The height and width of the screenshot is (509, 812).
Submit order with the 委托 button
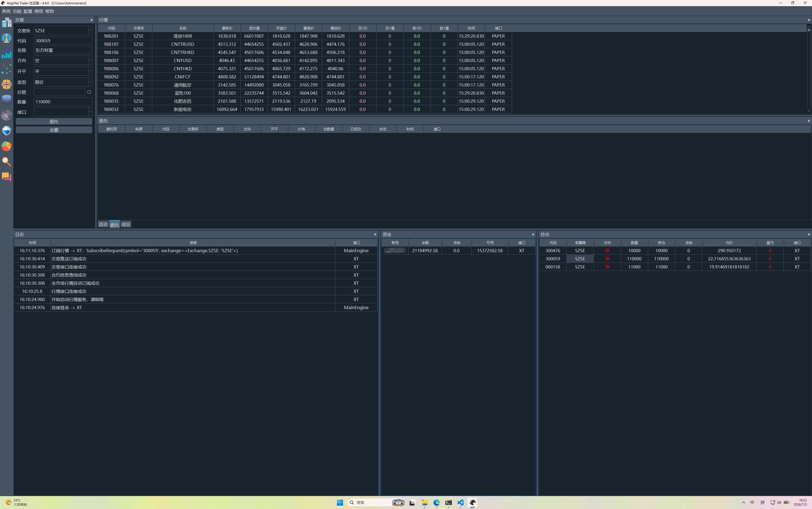coord(54,121)
